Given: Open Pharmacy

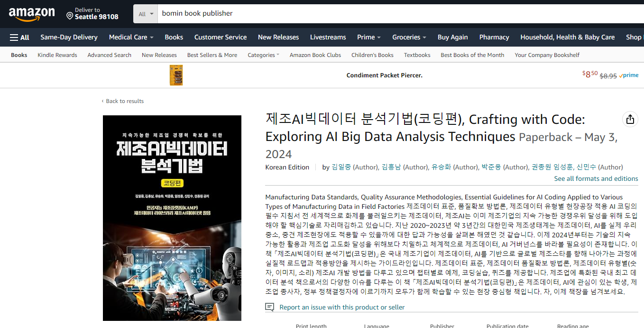Looking at the screenshot, I should tap(494, 37).
